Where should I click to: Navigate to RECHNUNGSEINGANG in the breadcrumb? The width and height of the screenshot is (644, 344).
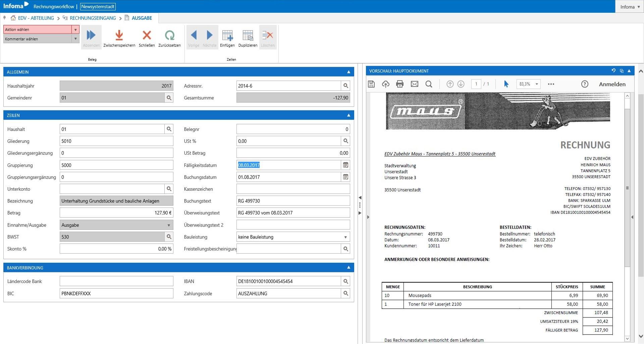(93, 18)
